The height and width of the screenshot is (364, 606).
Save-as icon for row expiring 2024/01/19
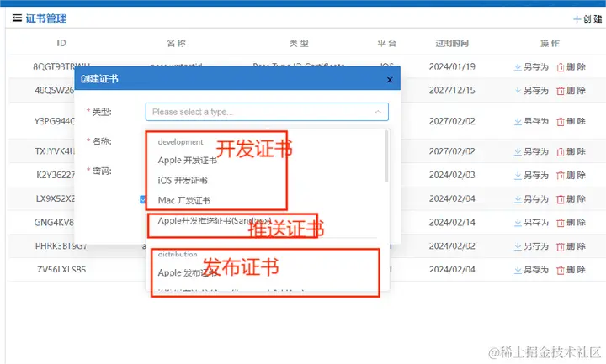pos(518,67)
